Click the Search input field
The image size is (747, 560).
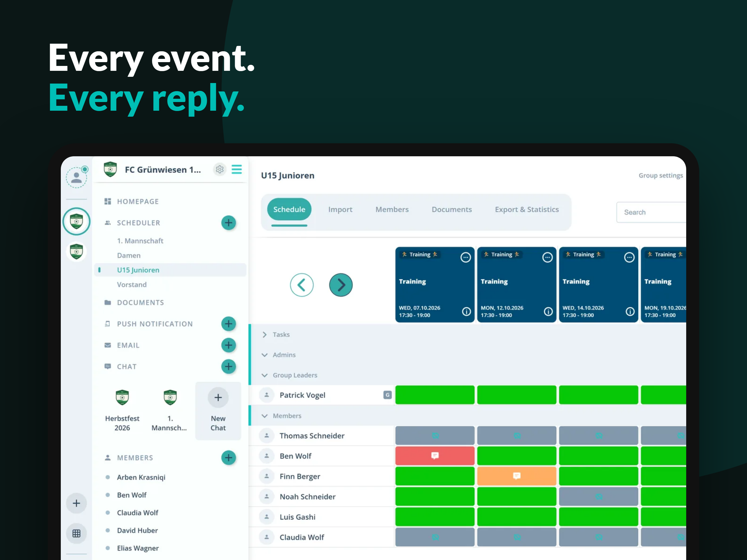pyautogui.click(x=651, y=212)
